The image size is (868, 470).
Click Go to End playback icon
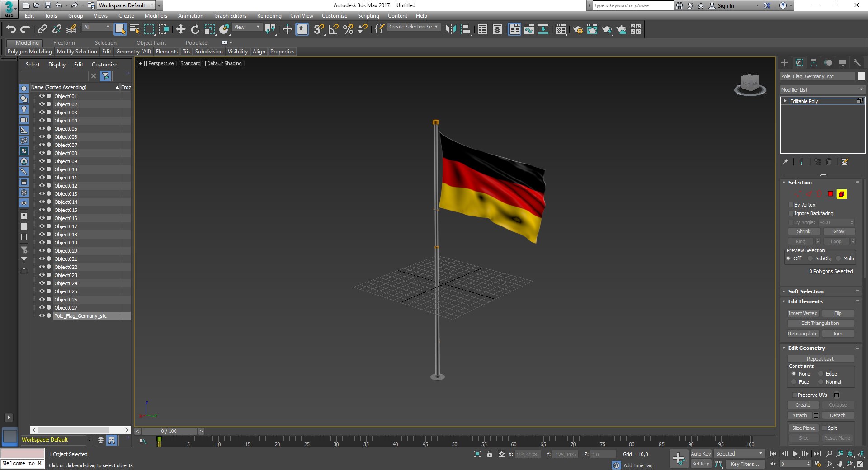tap(817, 454)
